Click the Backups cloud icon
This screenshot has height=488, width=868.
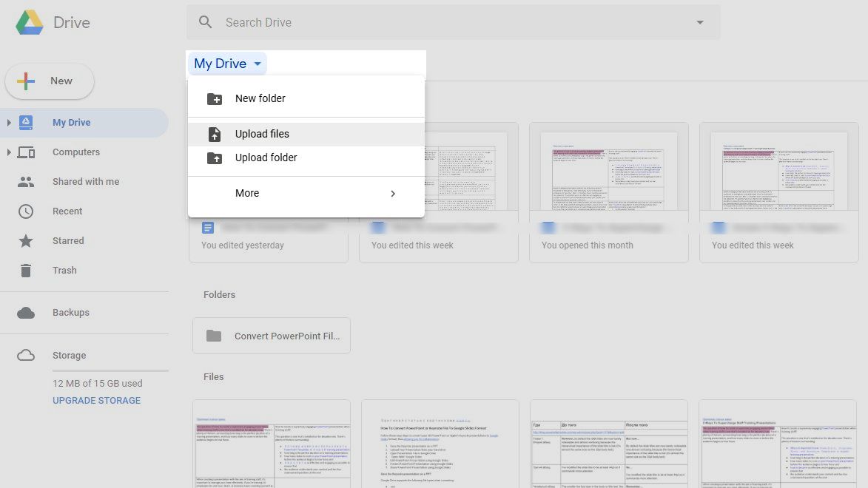coord(25,312)
